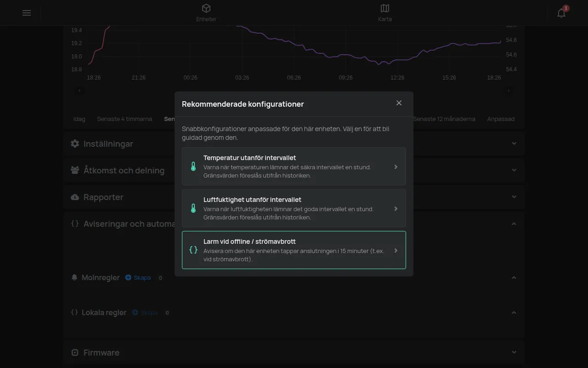The height and width of the screenshot is (368, 588).
Task: Select the Idag time range tab
Action: click(x=79, y=119)
